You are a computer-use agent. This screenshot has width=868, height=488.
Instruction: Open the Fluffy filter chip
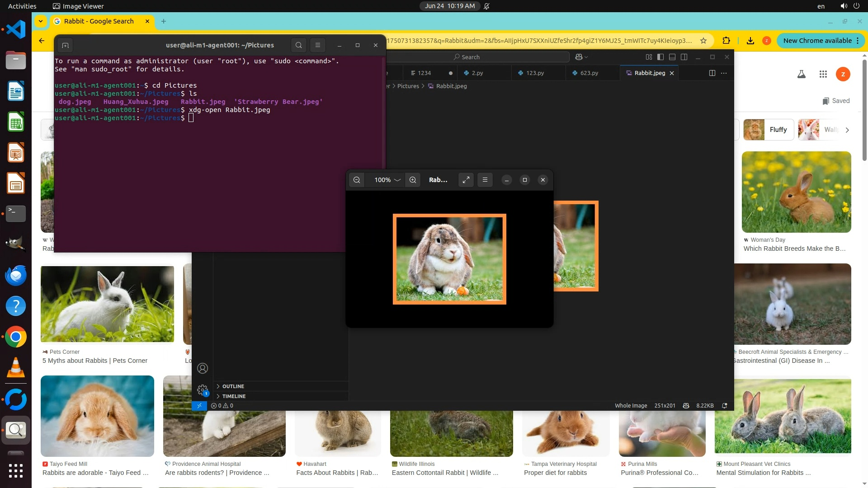point(769,130)
